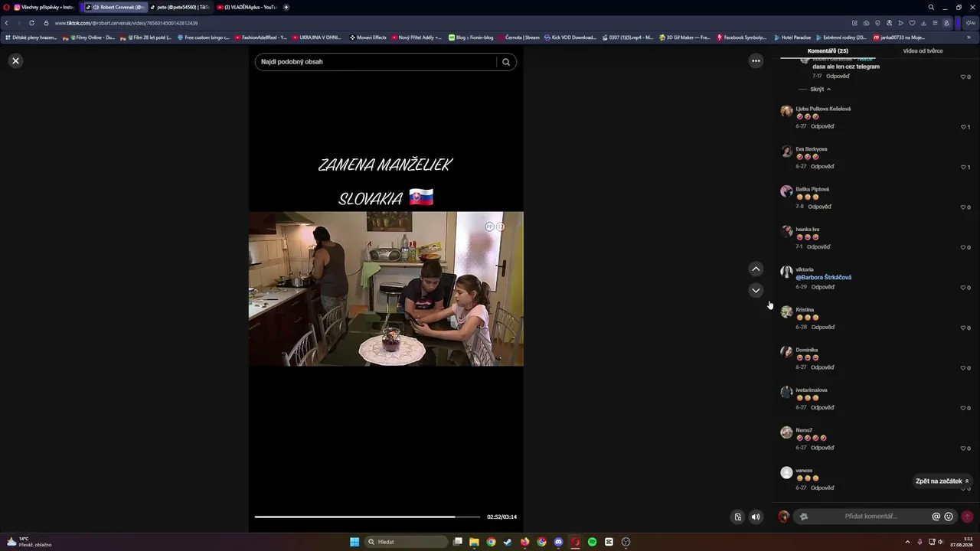The height and width of the screenshot is (551, 980).
Task: Open the Instagram browser tab
Action: tap(44, 7)
